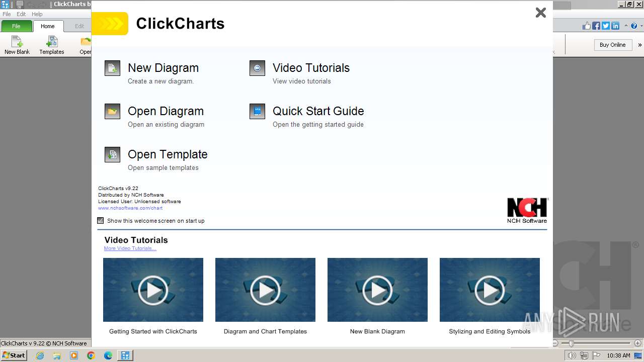Click the Quick Start Guide heading
This screenshot has width=644, height=362.
318,111
